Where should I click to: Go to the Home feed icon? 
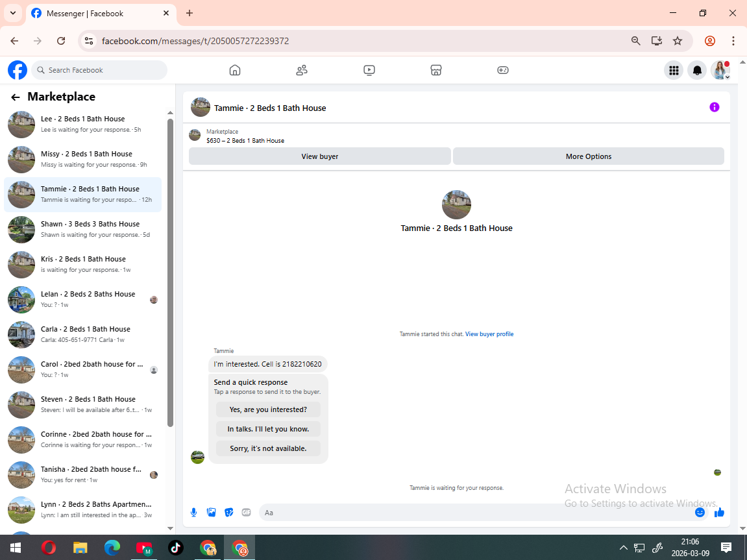pyautogui.click(x=235, y=70)
